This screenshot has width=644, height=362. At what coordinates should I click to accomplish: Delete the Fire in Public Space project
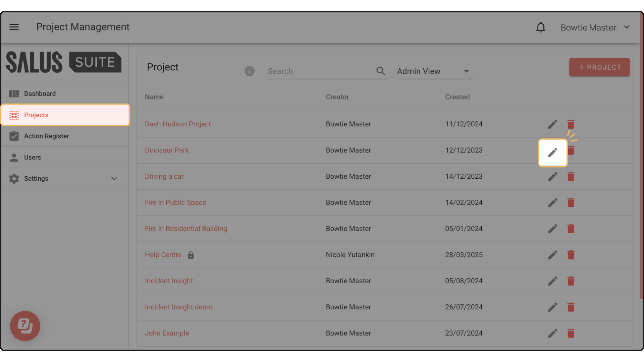click(571, 202)
